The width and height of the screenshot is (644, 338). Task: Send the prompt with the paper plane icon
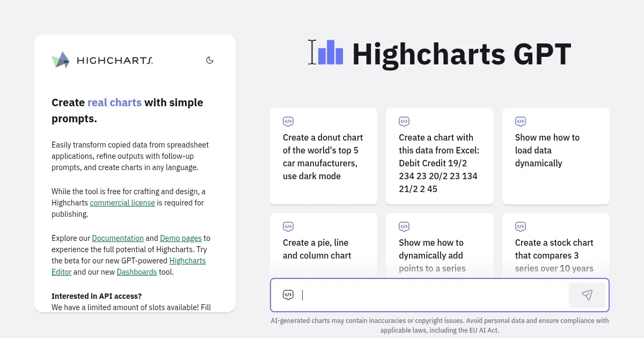(x=587, y=295)
